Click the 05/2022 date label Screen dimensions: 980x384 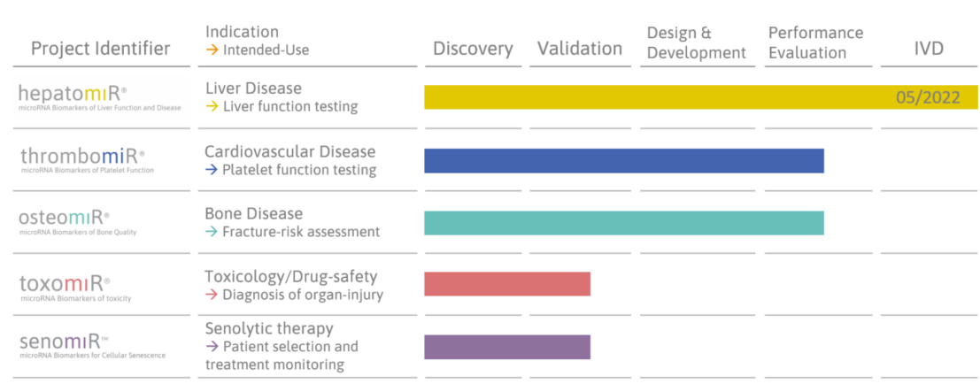928,98
